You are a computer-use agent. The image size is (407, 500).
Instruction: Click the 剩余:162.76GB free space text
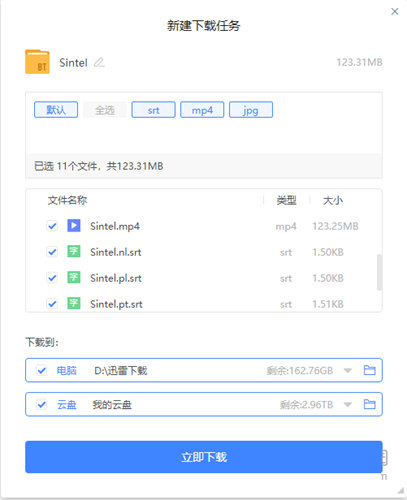click(x=300, y=371)
